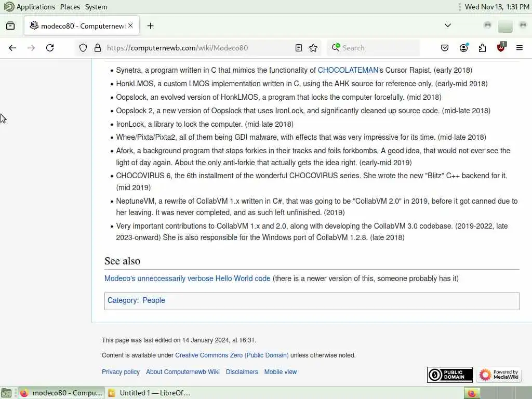Open the extensions puzzle icon
532x399 pixels.
tap(483, 48)
